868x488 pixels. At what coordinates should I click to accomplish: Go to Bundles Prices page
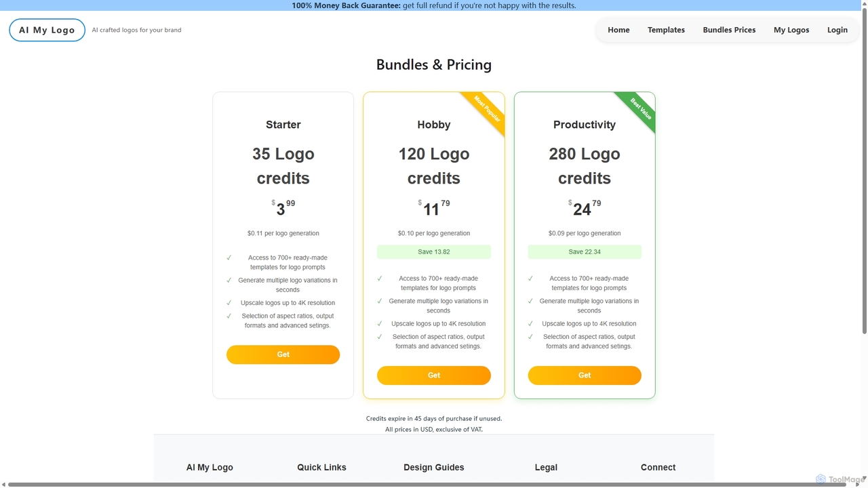pos(729,30)
